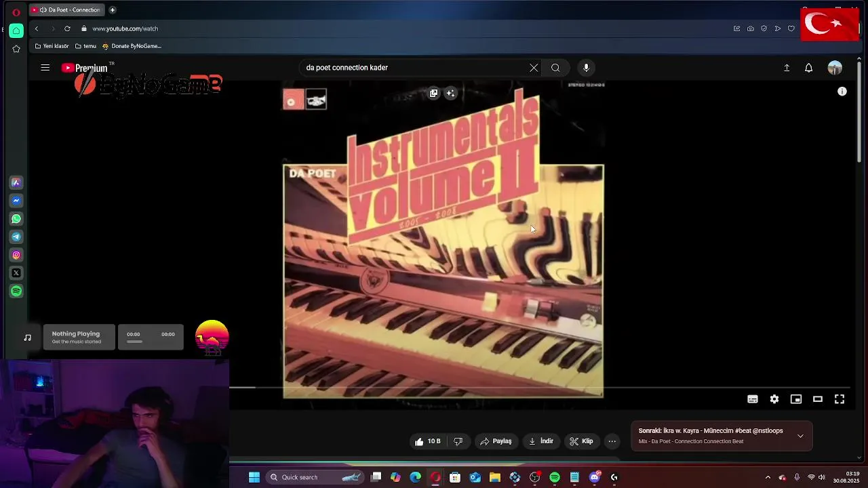Click Opera AI sparkle icon on video

click(x=451, y=93)
